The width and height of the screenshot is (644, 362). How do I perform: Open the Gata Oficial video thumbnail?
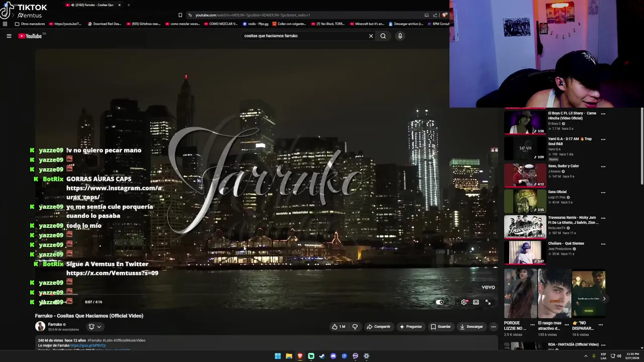pos(525,201)
